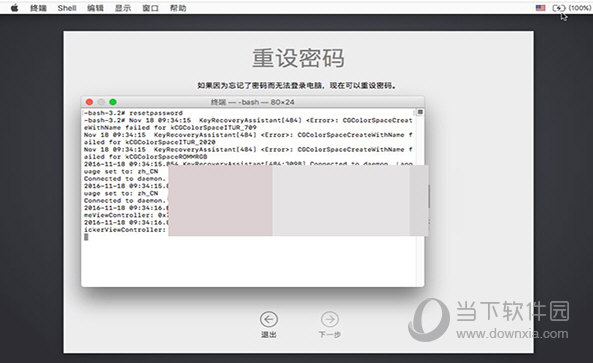Open the Apple menu
The width and height of the screenshot is (593, 363).
14,8
